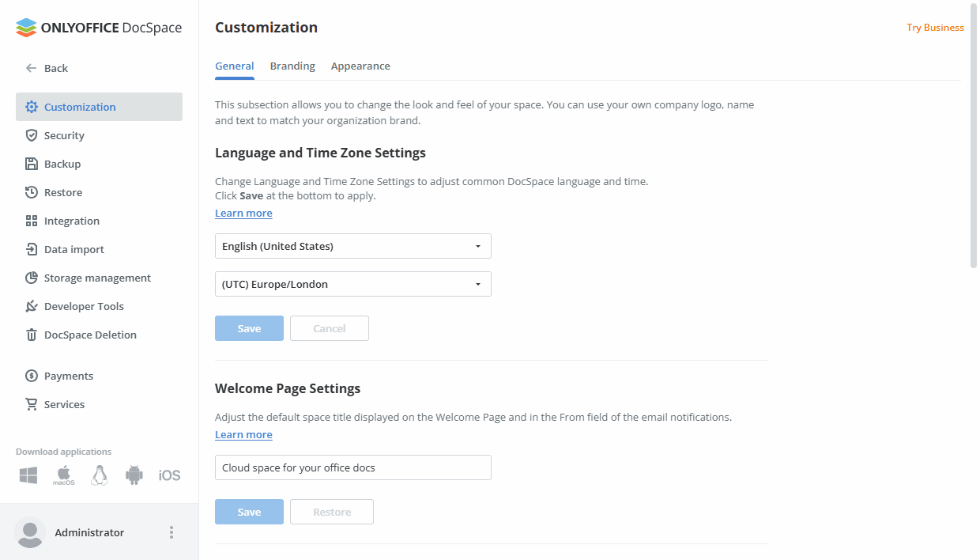This screenshot has width=980, height=560.
Task: Download the macOS application
Action: [63, 475]
